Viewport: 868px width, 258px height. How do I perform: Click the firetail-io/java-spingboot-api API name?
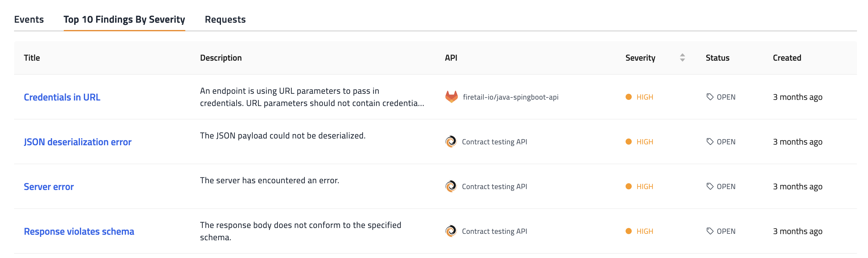pos(511,97)
